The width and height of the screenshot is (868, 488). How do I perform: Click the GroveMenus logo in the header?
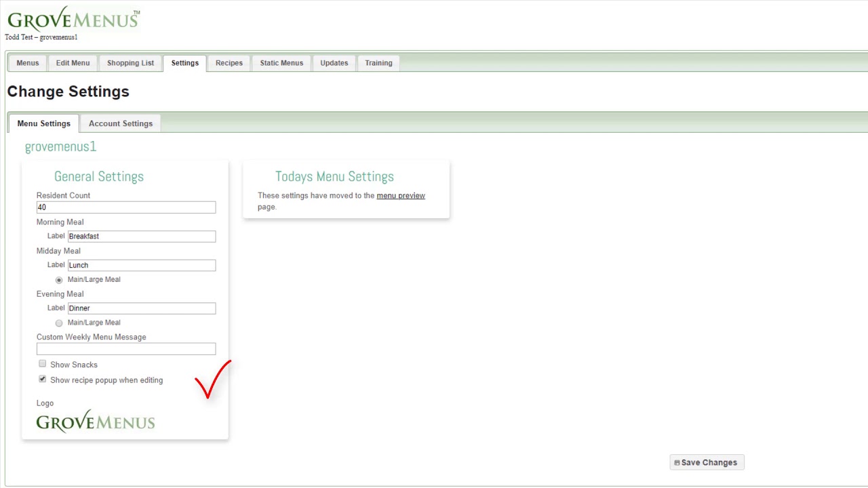[73, 18]
